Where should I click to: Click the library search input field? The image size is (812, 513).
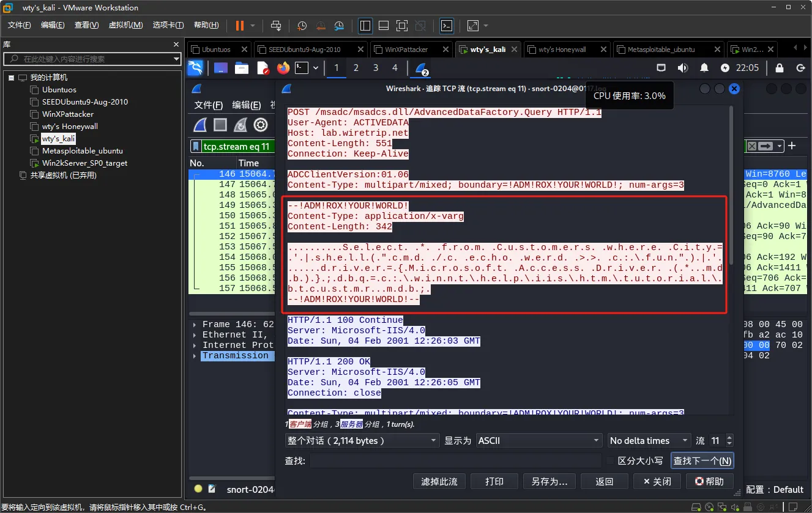tap(92, 59)
